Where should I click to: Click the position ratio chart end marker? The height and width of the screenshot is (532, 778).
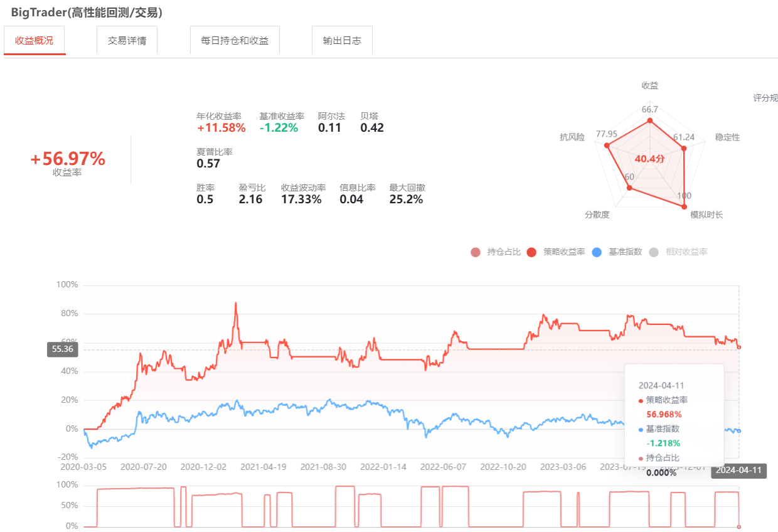(739, 526)
